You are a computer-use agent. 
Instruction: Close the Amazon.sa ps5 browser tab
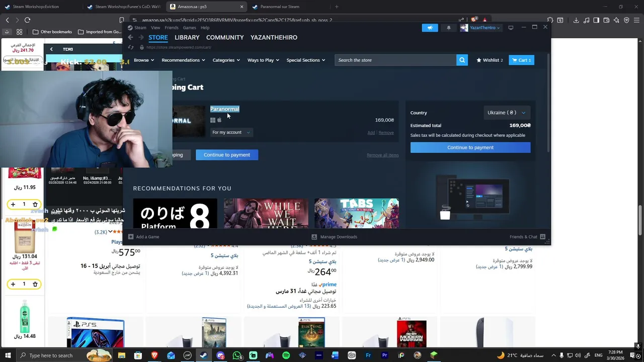point(242,7)
